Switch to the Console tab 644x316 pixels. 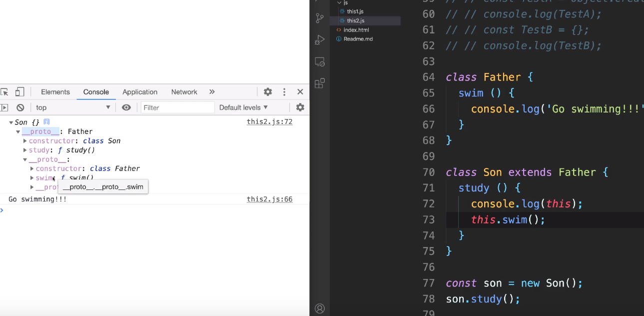tap(96, 92)
